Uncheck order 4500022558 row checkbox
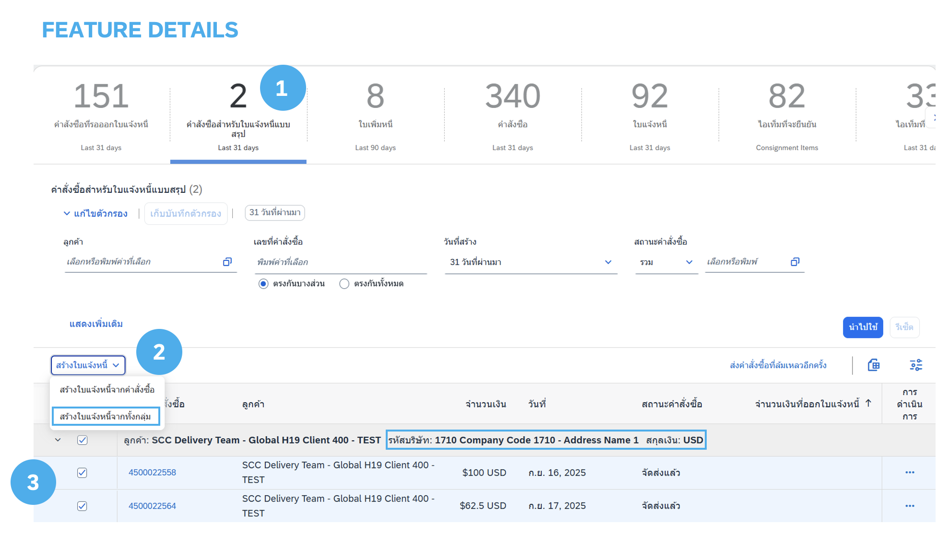 pos(82,473)
